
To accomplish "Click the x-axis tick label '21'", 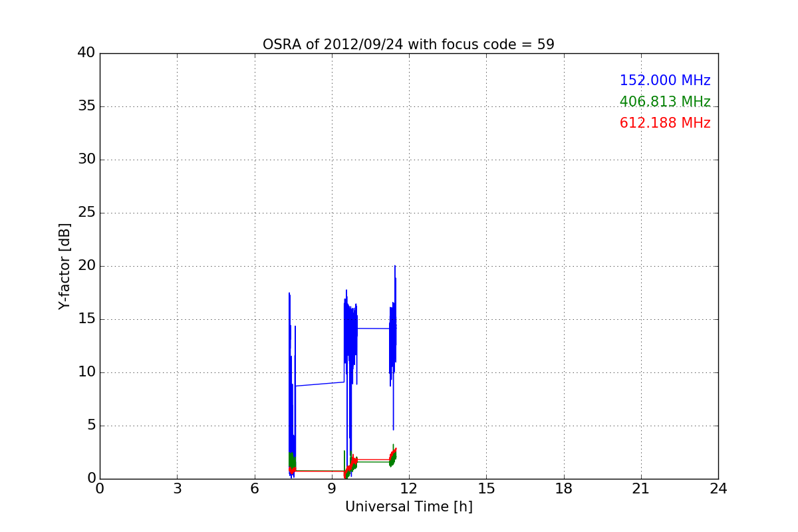I will 641,489.
